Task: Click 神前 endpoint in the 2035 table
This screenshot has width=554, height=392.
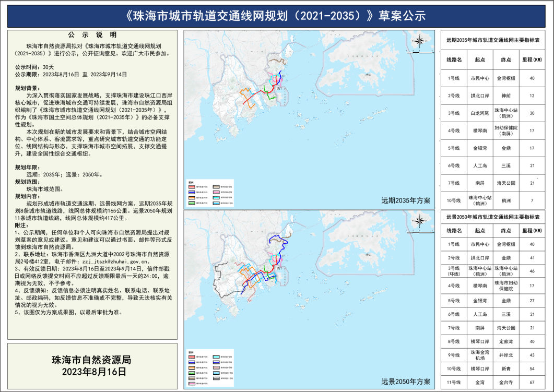Action: pos(506,96)
